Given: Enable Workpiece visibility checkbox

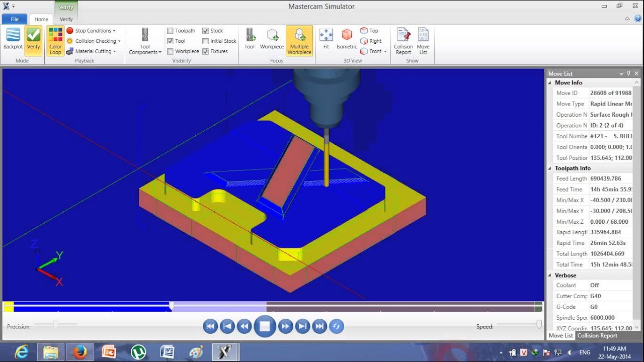Looking at the screenshot, I should (170, 51).
